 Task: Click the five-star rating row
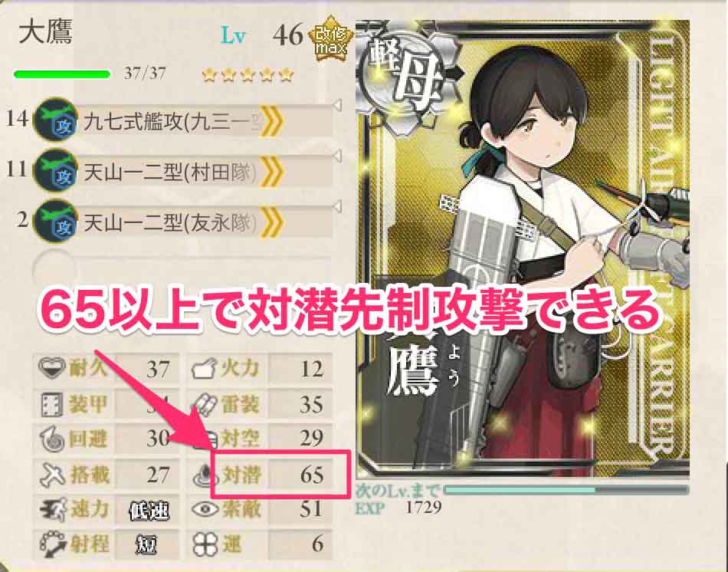248,75
